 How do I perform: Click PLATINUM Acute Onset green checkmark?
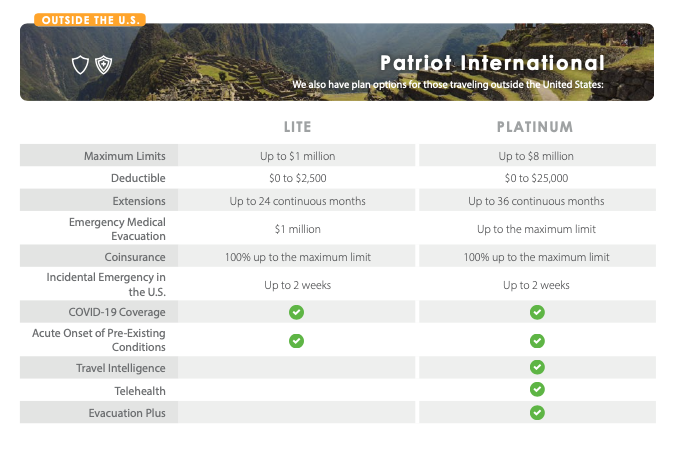537,340
